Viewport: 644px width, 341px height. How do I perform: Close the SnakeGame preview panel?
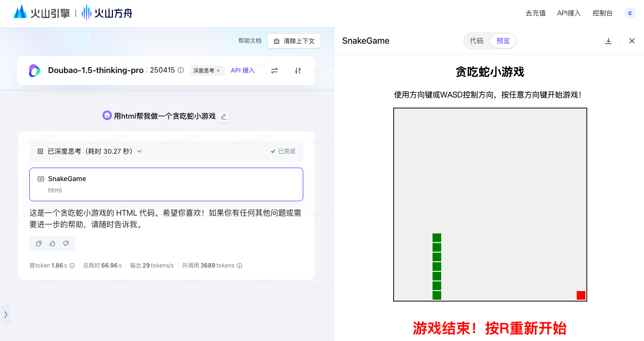(632, 41)
